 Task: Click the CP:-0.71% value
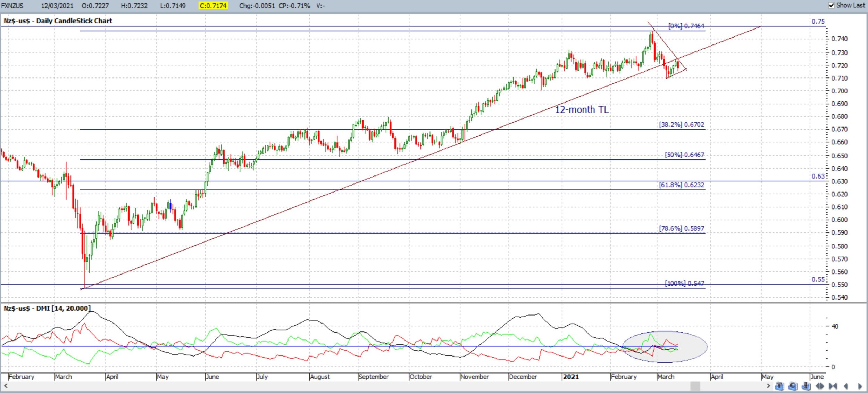[294, 6]
